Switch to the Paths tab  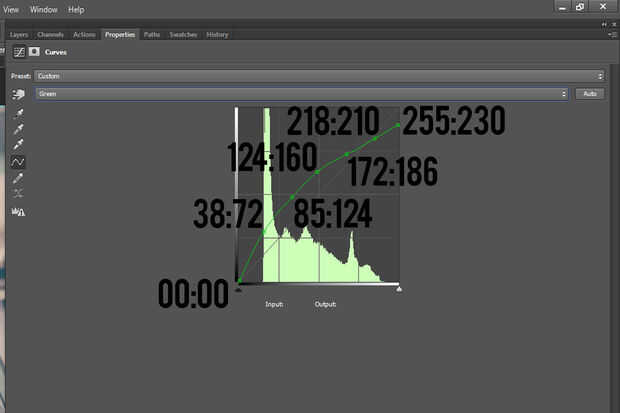tap(152, 35)
